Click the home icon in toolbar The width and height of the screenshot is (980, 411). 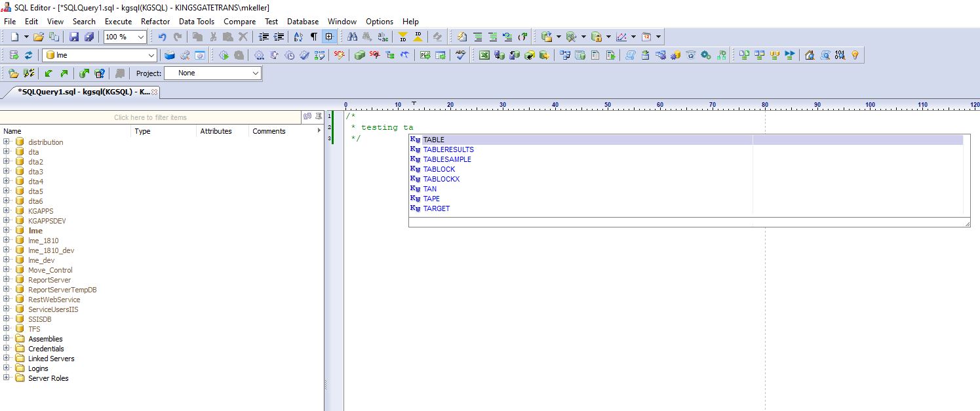tap(810, 56)
